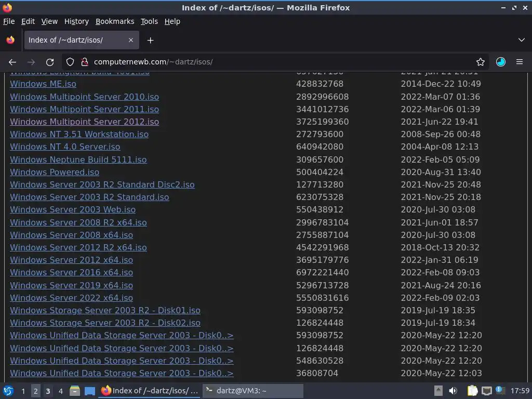The width and height of the screenshot is (532, 399).
Task: Click the update notifier tray icon
Action: [500, 390]
